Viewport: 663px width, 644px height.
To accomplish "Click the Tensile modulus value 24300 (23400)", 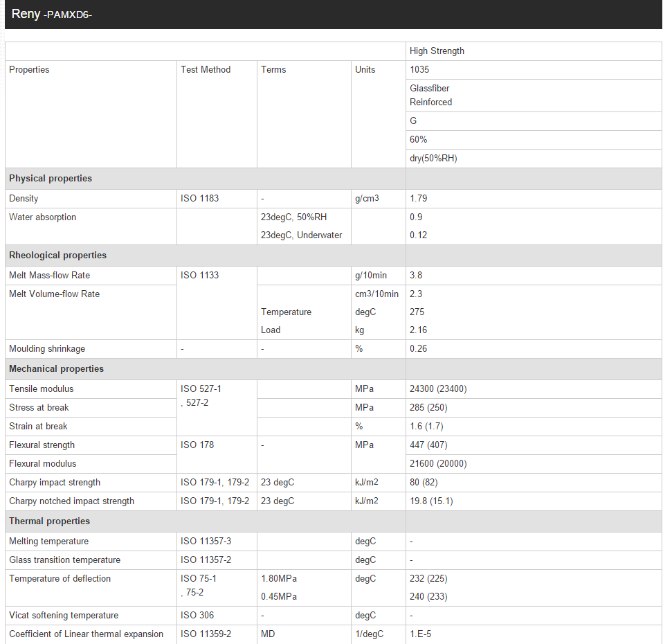I will pos(438,389).
